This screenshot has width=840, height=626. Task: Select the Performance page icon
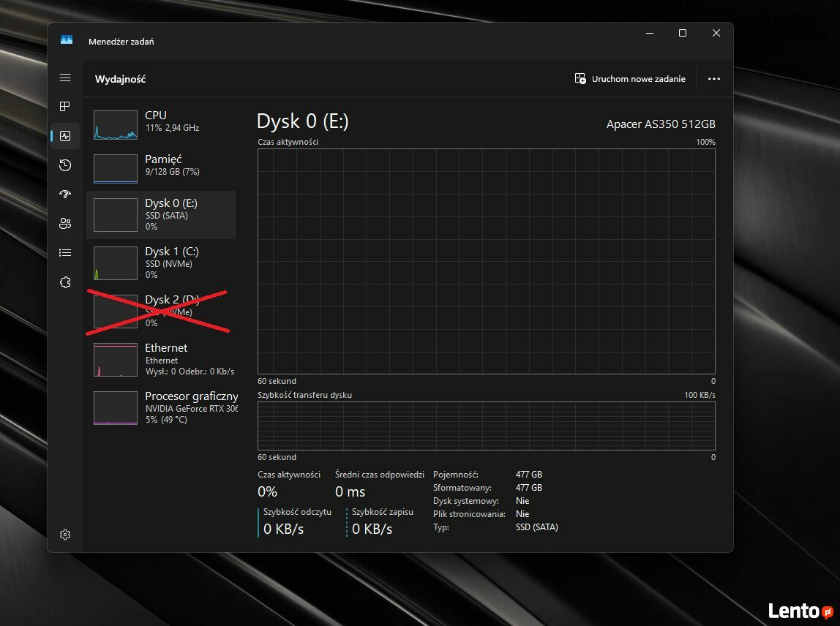pos(65,136)
